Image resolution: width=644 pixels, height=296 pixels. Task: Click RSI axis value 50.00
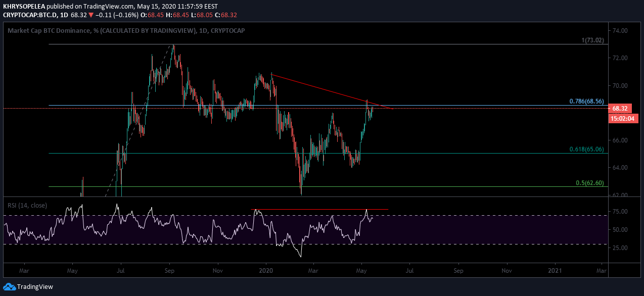coord(620,229)
